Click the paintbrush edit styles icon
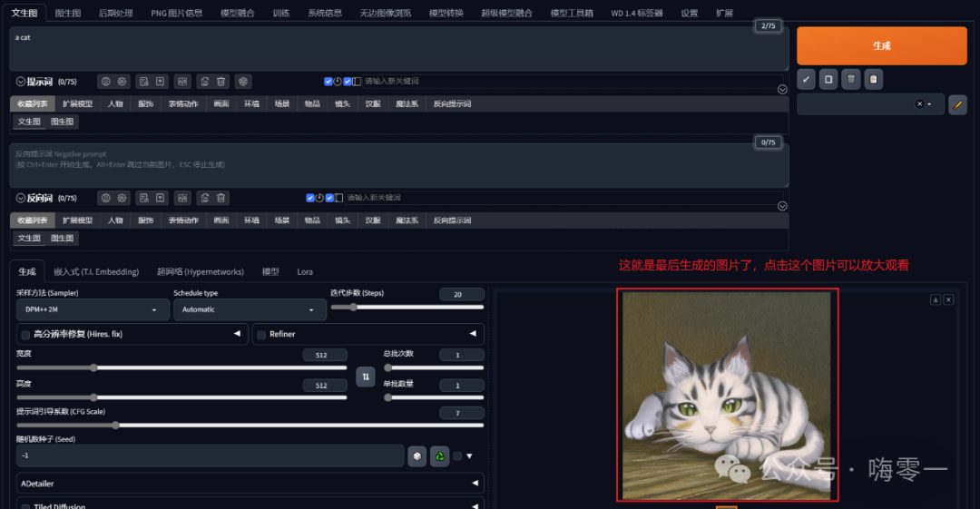This screenshot has height=509, width=980. pos(957,104)
